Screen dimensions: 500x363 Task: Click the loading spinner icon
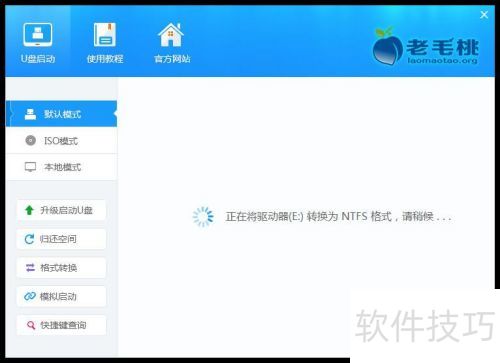point(203,217)
